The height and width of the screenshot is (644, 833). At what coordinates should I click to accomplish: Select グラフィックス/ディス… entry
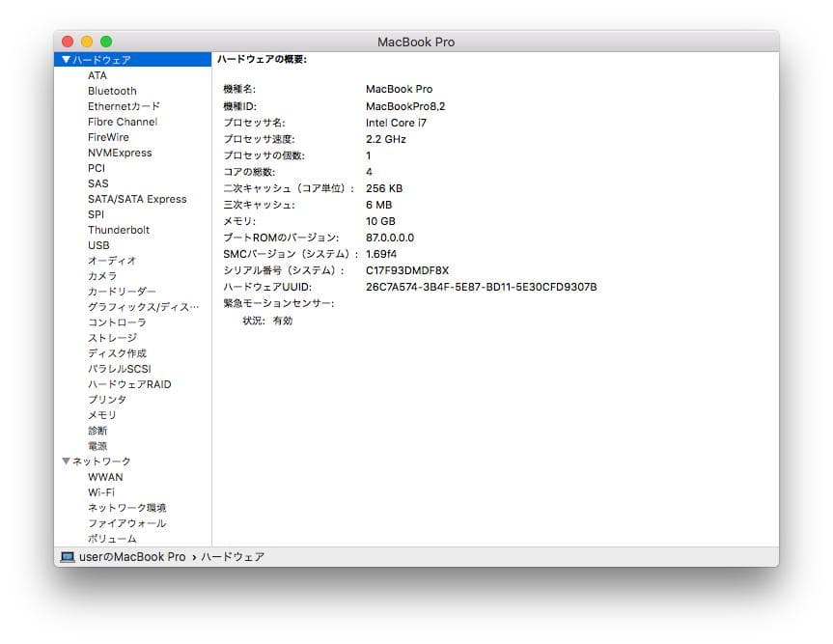144,307
